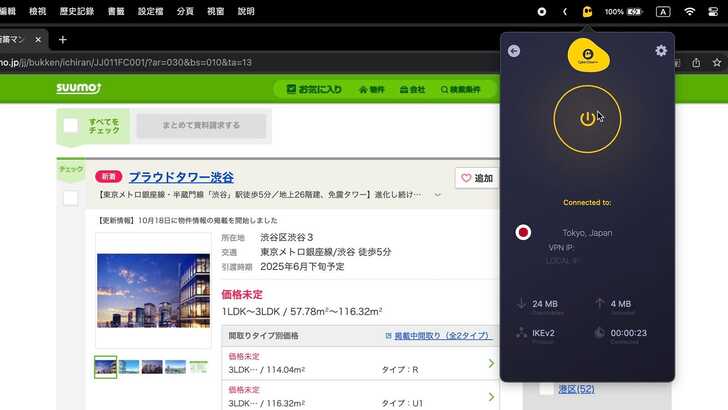Screen dimensions: 728x410
Task: Expand the listing description chevron
Action: click(437, 195)
